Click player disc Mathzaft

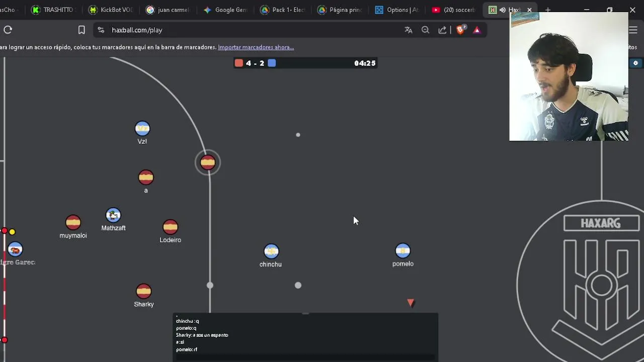(x=113, y=215)
